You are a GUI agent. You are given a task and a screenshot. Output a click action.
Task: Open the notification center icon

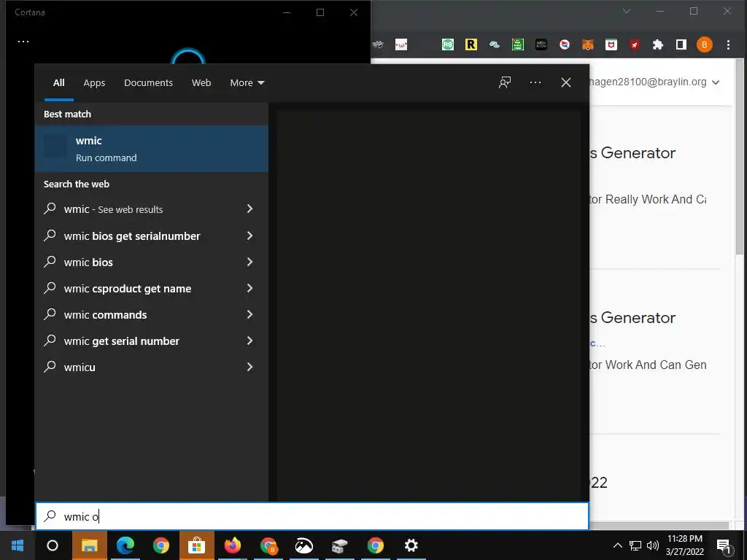[x=724, y=546]
